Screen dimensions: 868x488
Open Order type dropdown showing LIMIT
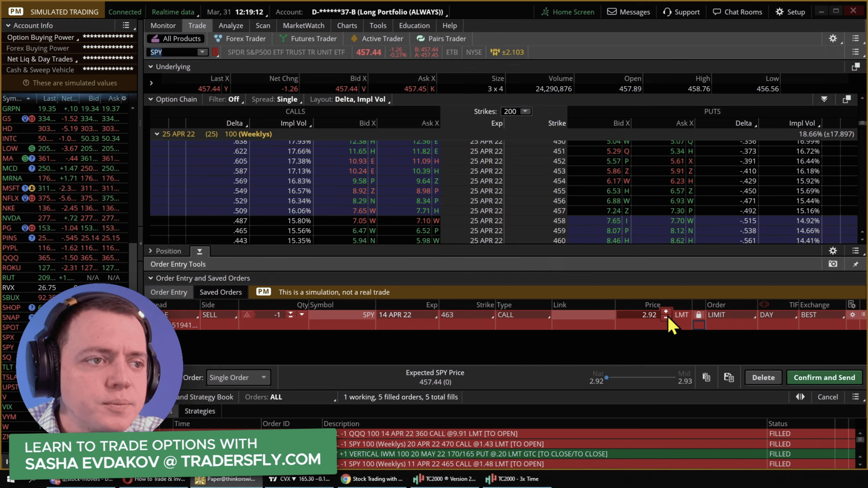tap(731, 315)
